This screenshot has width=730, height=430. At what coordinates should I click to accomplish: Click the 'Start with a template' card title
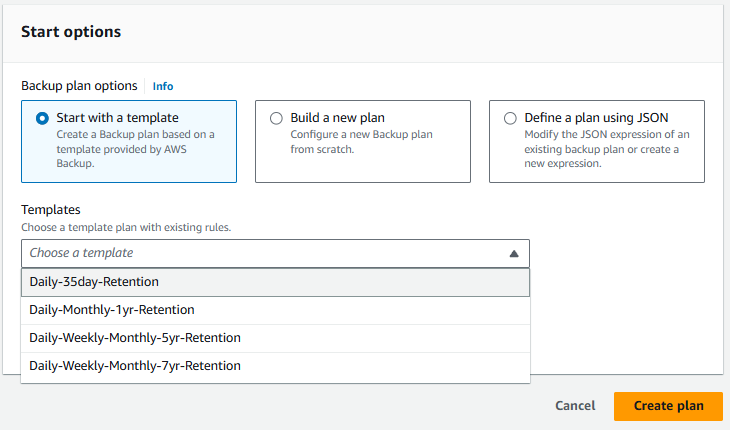point(117,118)
